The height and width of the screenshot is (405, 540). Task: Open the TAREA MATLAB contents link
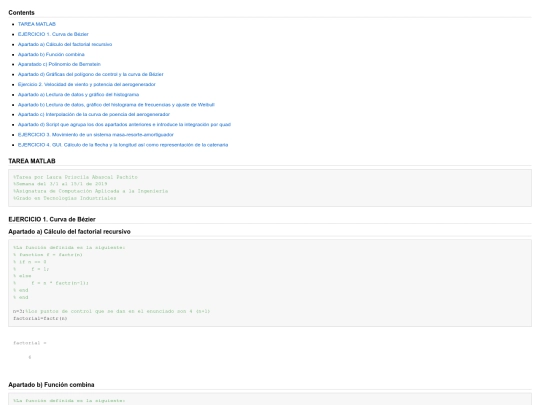point(37,24)
